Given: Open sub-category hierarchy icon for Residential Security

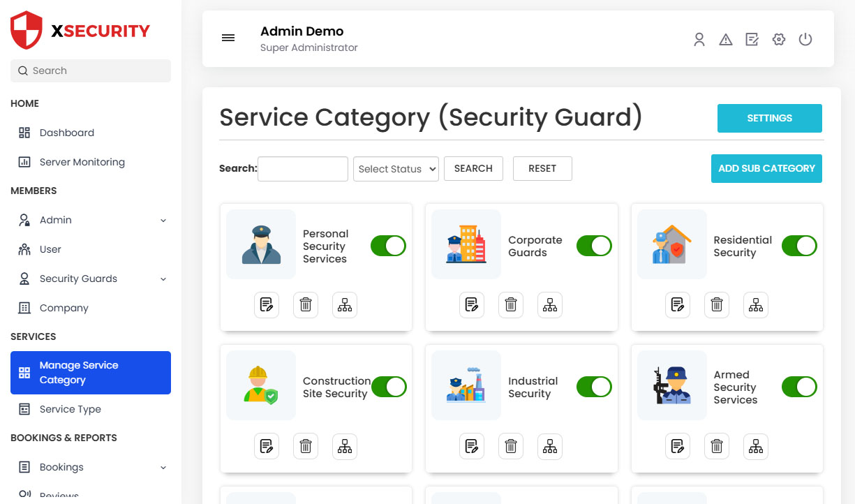Looking at the screenshot, I should coord(755,305).
